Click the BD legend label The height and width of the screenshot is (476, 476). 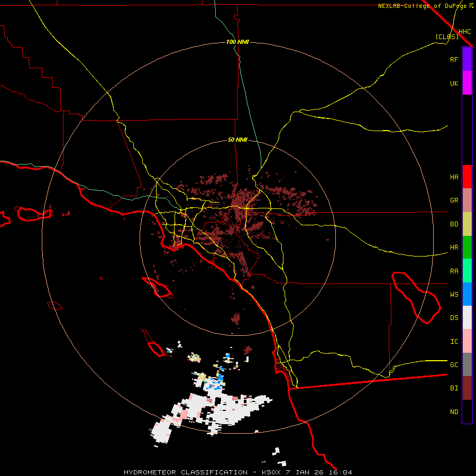454,224
